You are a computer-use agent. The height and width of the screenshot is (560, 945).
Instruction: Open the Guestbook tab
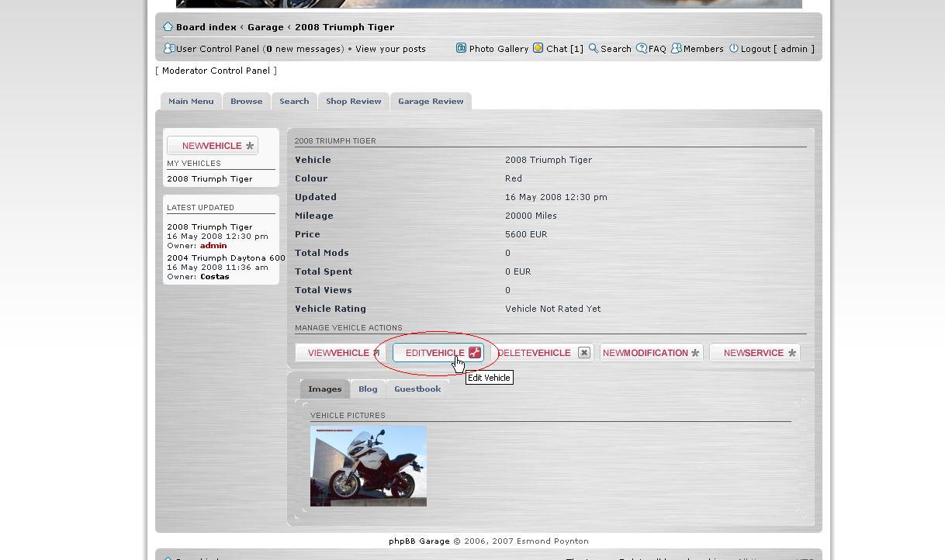point(417,389)
